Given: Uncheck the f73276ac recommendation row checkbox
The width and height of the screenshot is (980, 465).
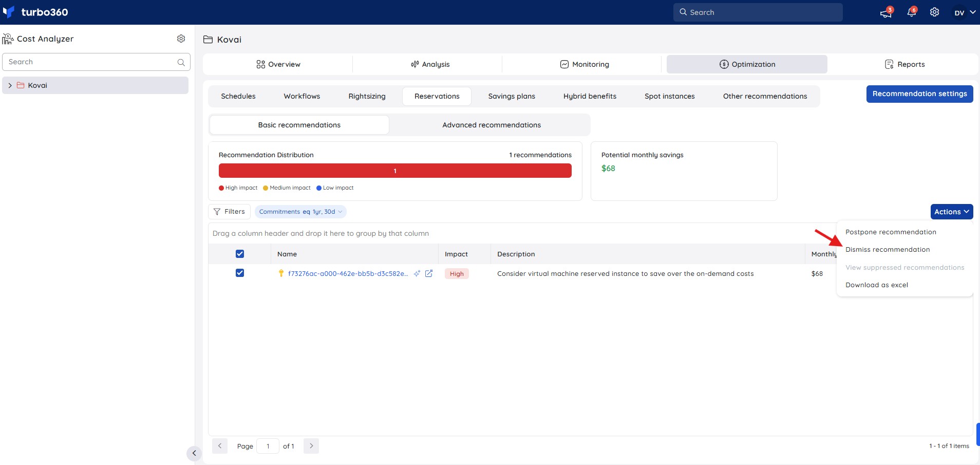Looking at the screenshot, I should (240, 273).
